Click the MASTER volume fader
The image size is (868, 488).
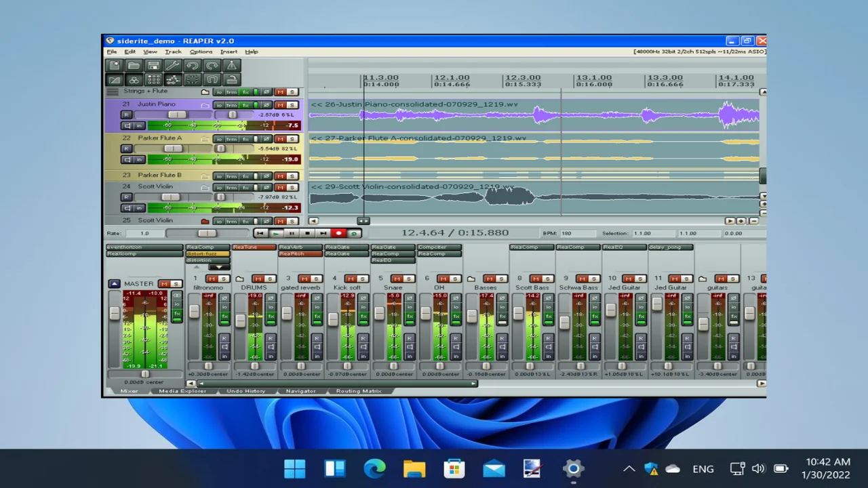114,312
